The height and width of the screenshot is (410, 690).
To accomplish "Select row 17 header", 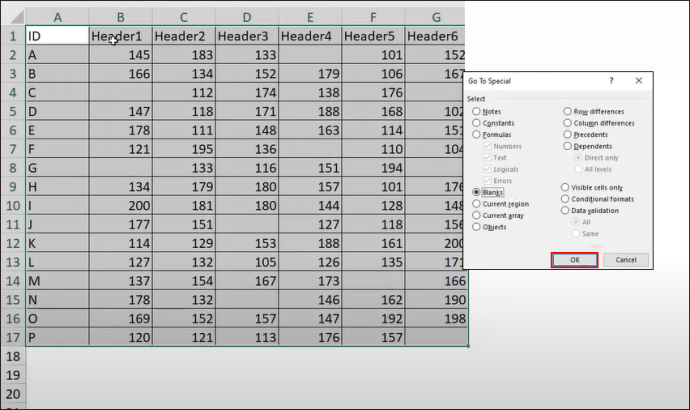I will (13, 337).
